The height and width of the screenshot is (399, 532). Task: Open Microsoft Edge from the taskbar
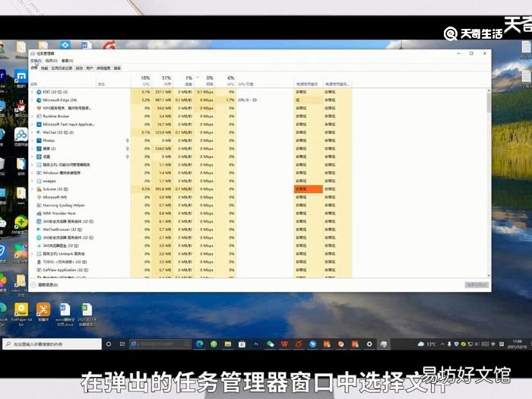pyautogui.click(x=200, y=344)
